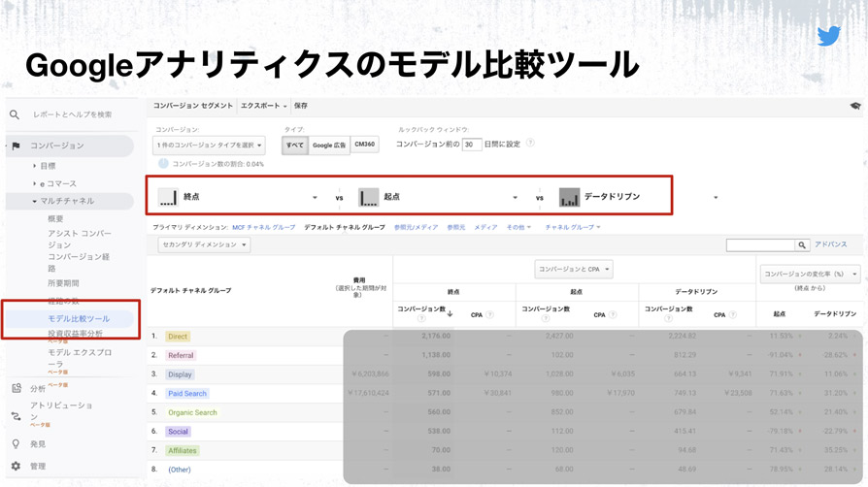Click help icon beside 起点 CPA header

(613, 314)
